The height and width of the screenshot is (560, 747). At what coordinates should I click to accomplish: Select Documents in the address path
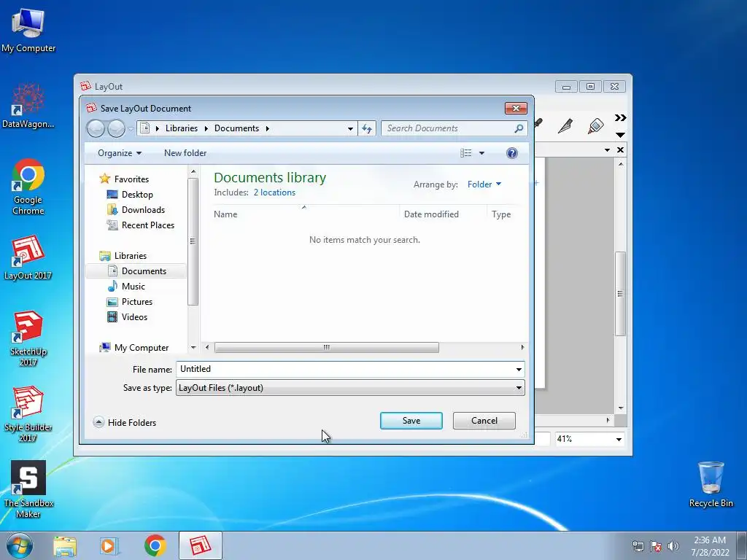[x=237, y=128]
